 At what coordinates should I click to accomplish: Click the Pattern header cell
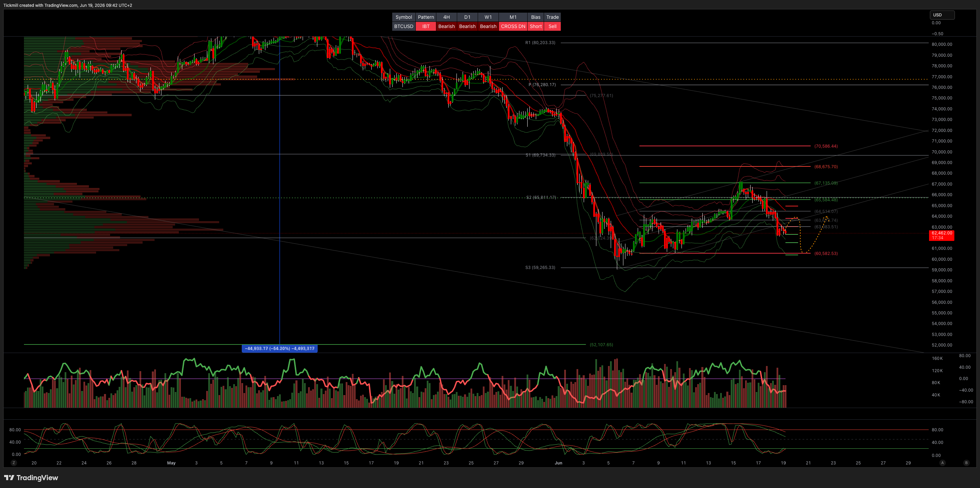pos(426,17)
